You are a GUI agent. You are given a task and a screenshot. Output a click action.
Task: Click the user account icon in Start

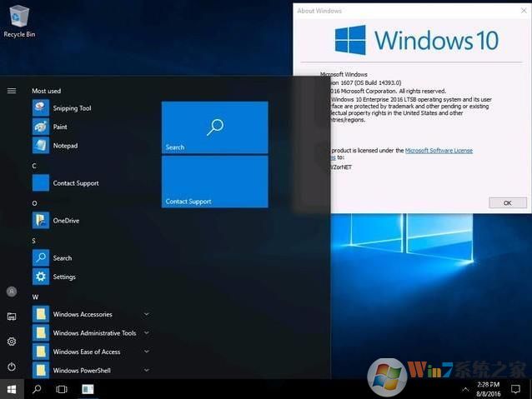12,292
